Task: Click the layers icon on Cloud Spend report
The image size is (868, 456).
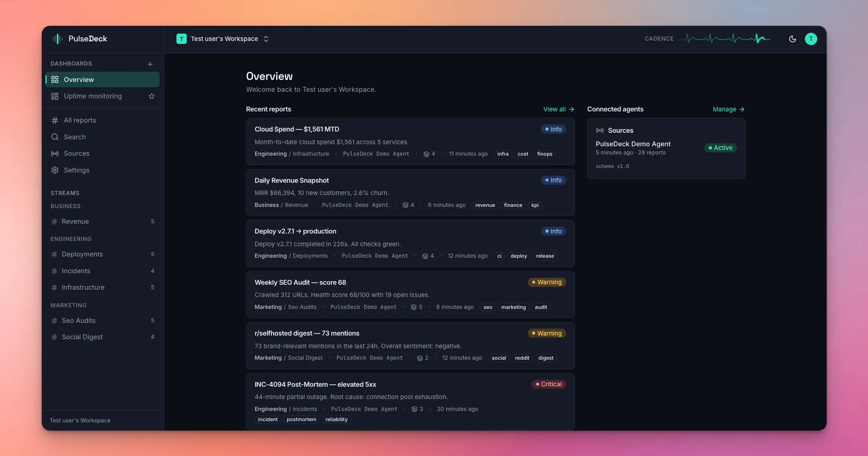Action: pyautogui.click(x=426, y=154)
